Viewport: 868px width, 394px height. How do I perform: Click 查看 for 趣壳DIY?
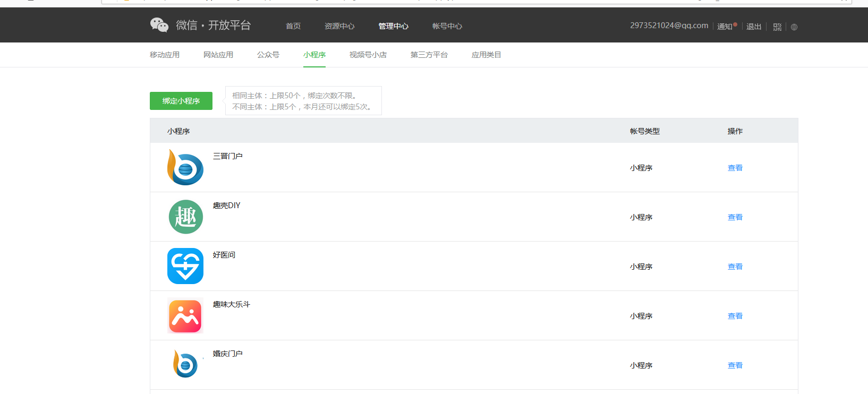coord(735,217)
